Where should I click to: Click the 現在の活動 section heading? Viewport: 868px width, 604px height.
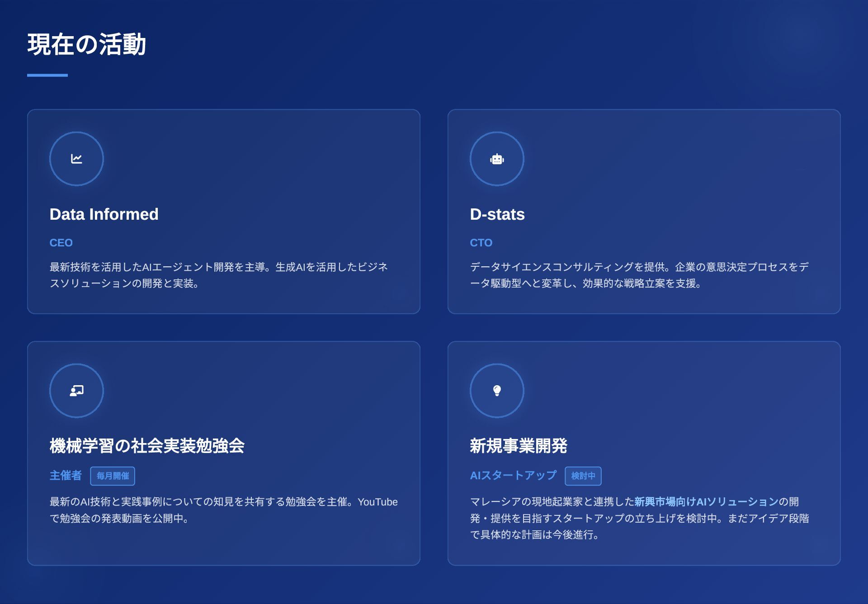pos(86,44)
